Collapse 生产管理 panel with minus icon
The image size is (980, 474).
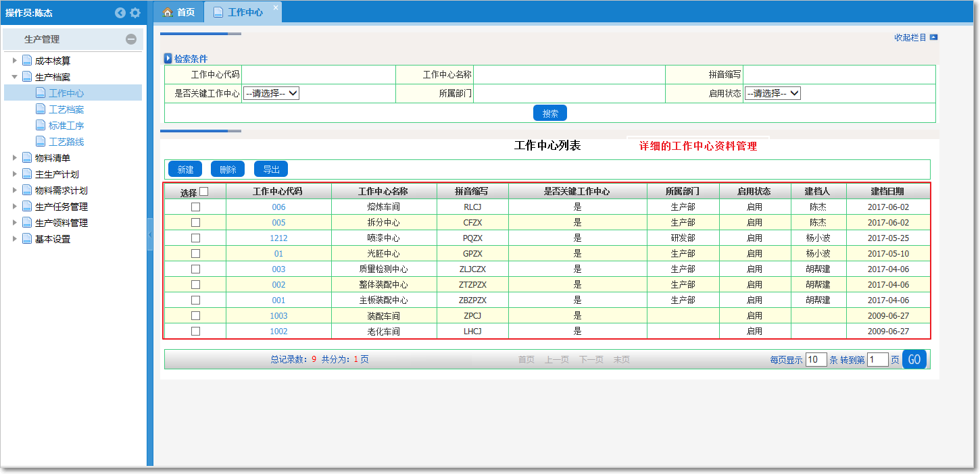[x=131, y=40]
